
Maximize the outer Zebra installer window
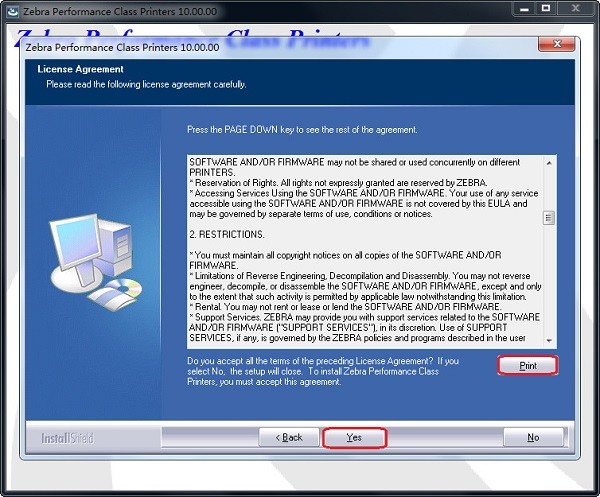pos(546,9)
